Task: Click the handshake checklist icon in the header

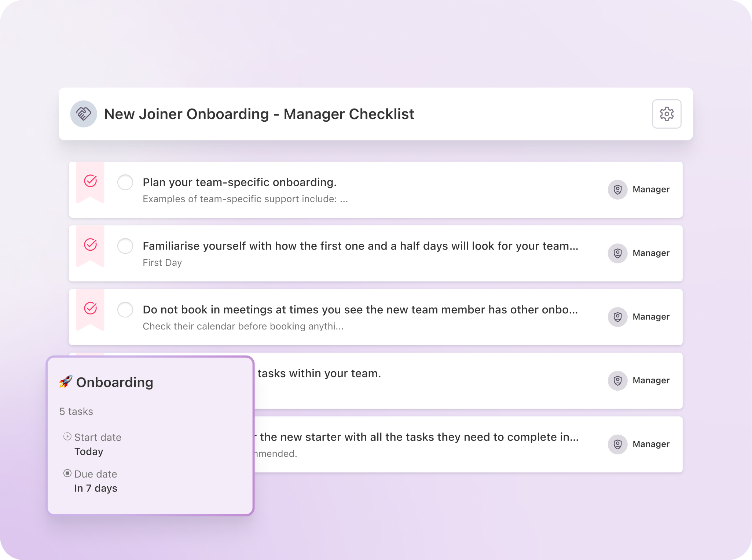Action: coord(84,114)
